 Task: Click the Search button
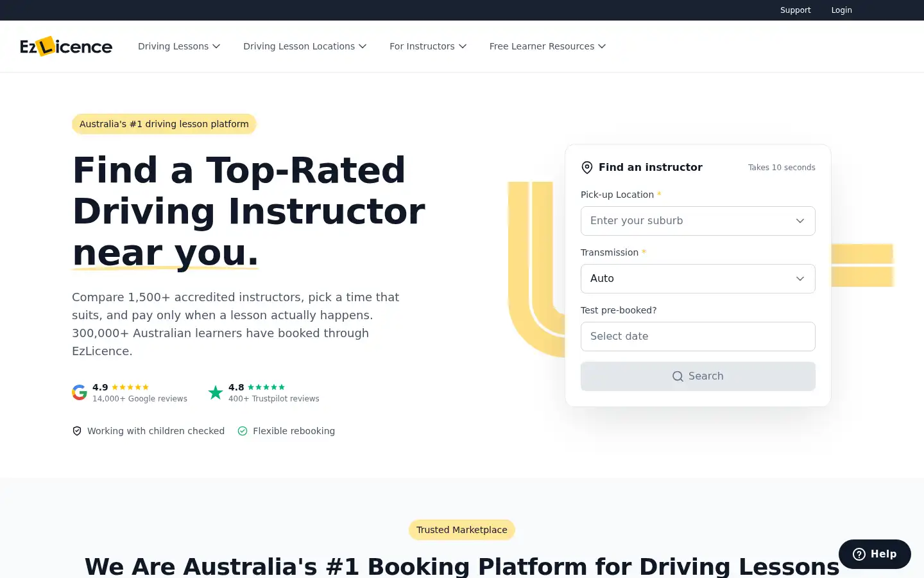698,376
